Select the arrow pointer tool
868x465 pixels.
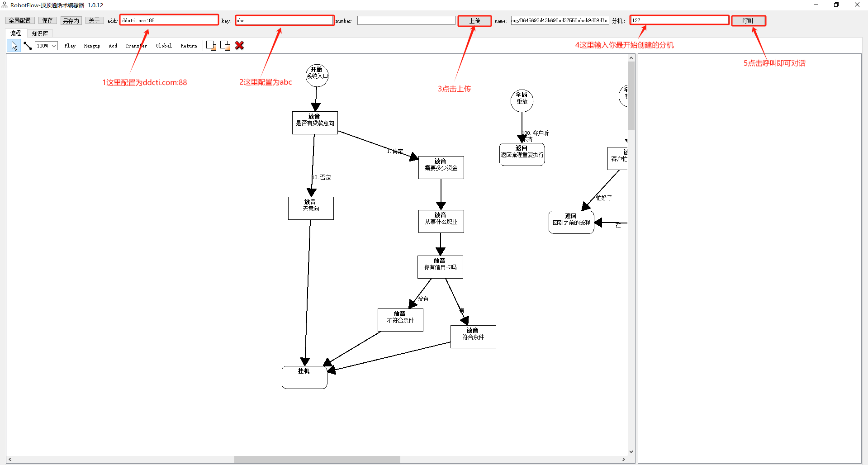(14, 46)
